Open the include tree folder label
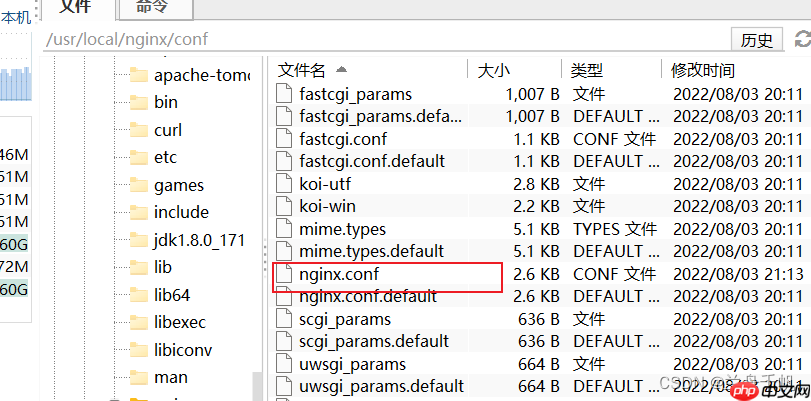The width and height of the screenshot is (811, 401). (181, 213)
